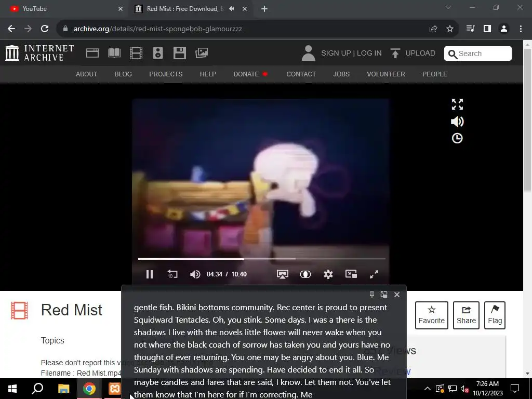Image resolution: width=532 pixels, height=399 pixels.
Task: Open Software floppy disk icon
Action: [179, 53]
